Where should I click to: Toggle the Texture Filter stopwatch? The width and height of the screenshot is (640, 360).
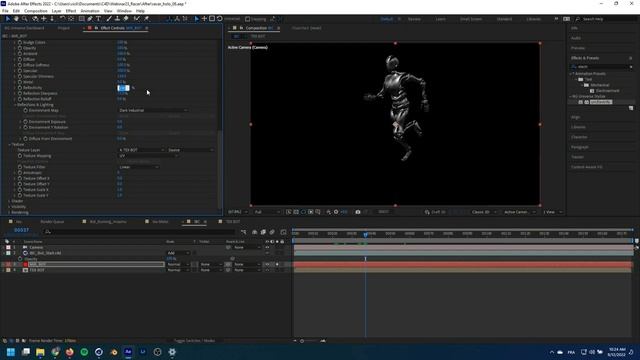pos(20,167)
